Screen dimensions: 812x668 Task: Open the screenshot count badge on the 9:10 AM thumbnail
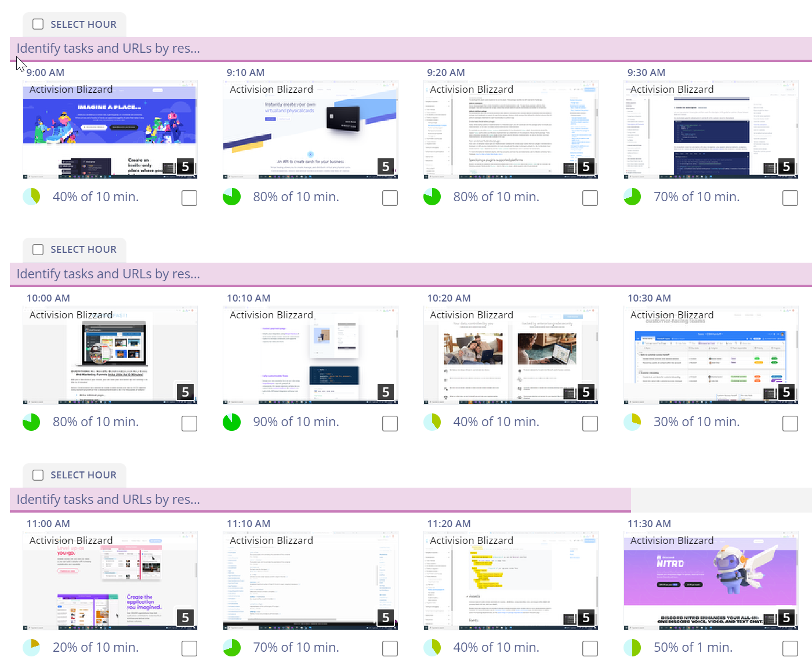click(386, 167)
